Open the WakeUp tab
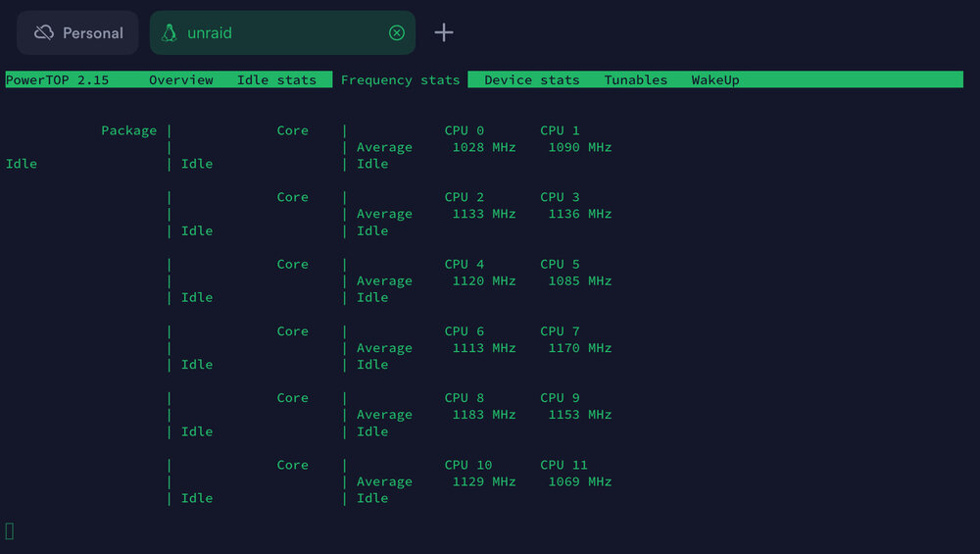Screen dimensions: 980x554 [x=715, y=80]
